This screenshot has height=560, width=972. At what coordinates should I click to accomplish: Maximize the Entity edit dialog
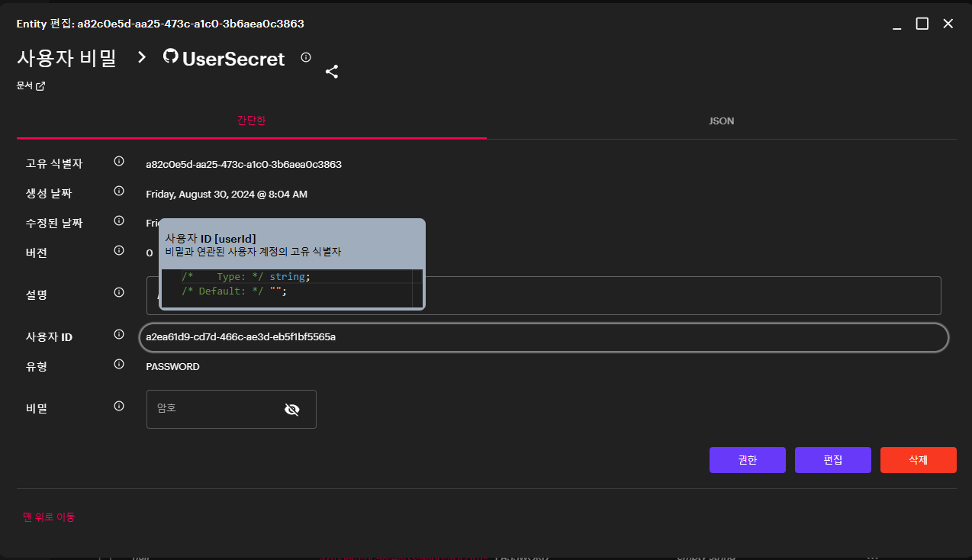click(x=922, y=24)
